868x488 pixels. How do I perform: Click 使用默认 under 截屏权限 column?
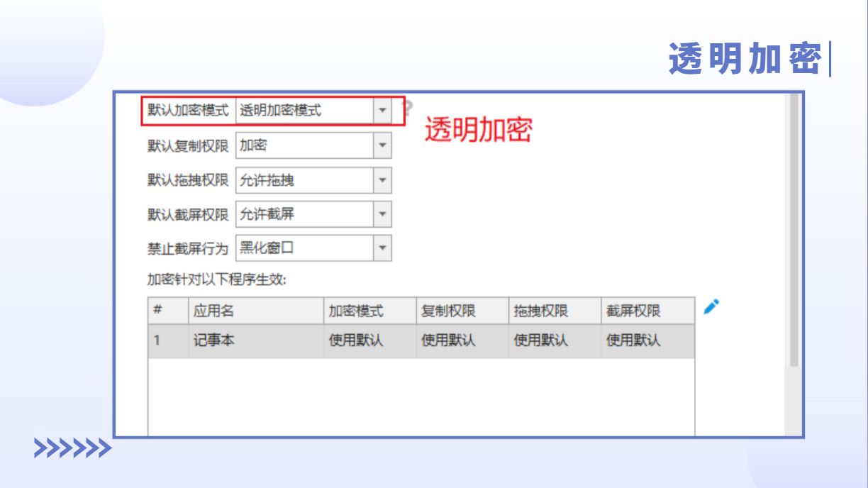coord(647,340)
